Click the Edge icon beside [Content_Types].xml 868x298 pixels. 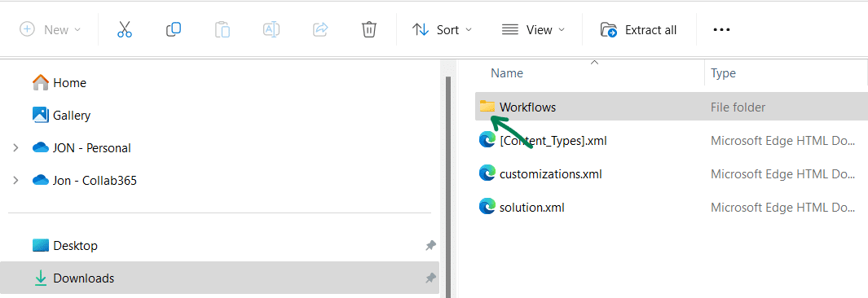coord(487,140)
